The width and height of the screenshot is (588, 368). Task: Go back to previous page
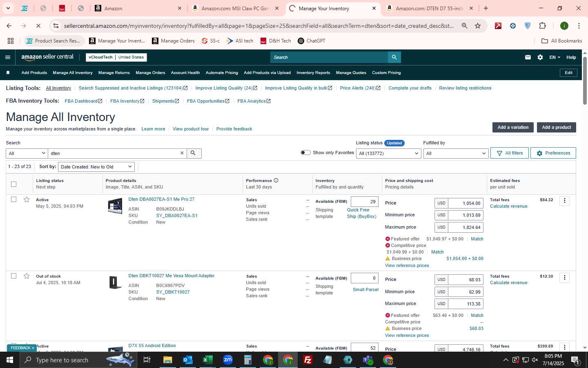click(x=9, y=26)
